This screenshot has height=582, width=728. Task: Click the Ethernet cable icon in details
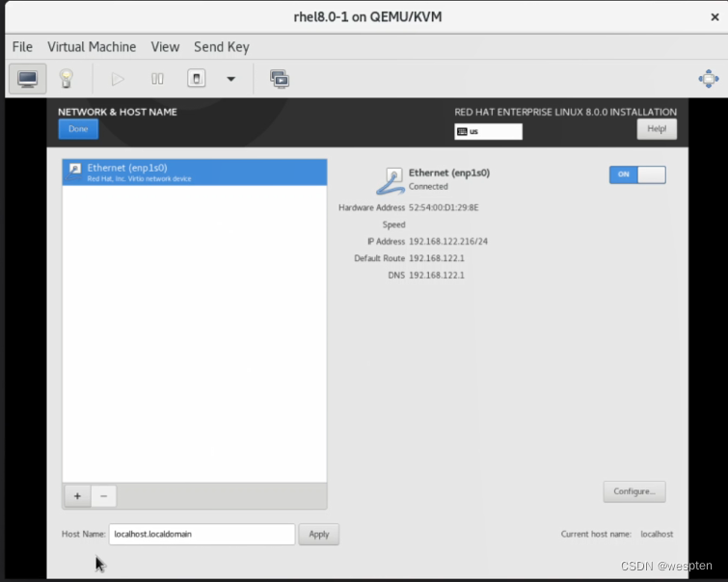tap(390, 181)
